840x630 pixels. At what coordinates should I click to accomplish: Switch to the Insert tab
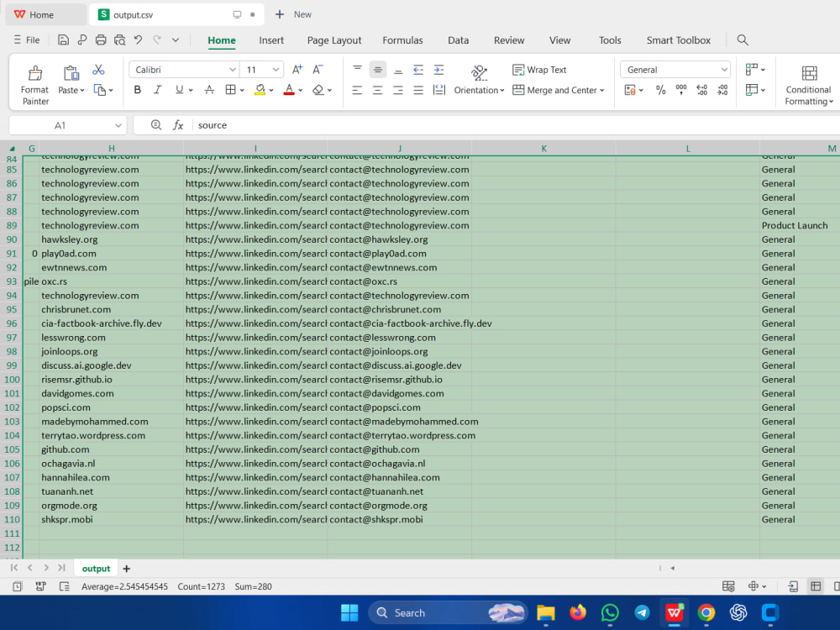[x=271, y=40]
